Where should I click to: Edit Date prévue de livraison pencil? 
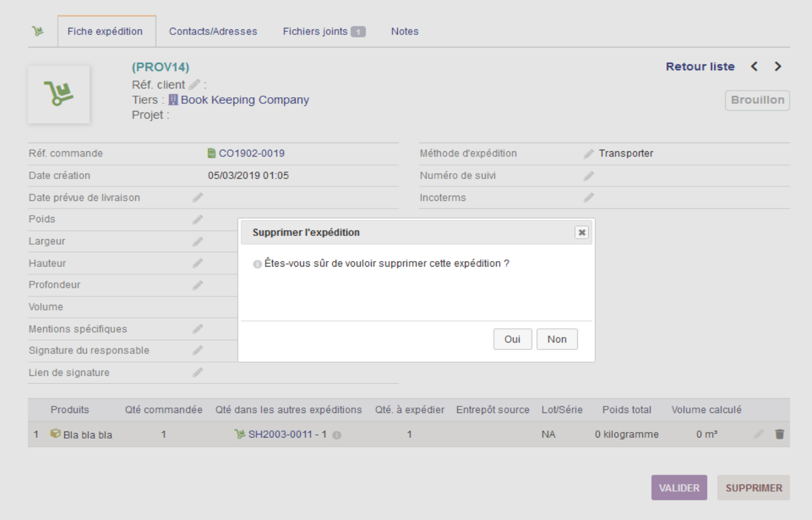pyautogui.click(x=198, y=198)
